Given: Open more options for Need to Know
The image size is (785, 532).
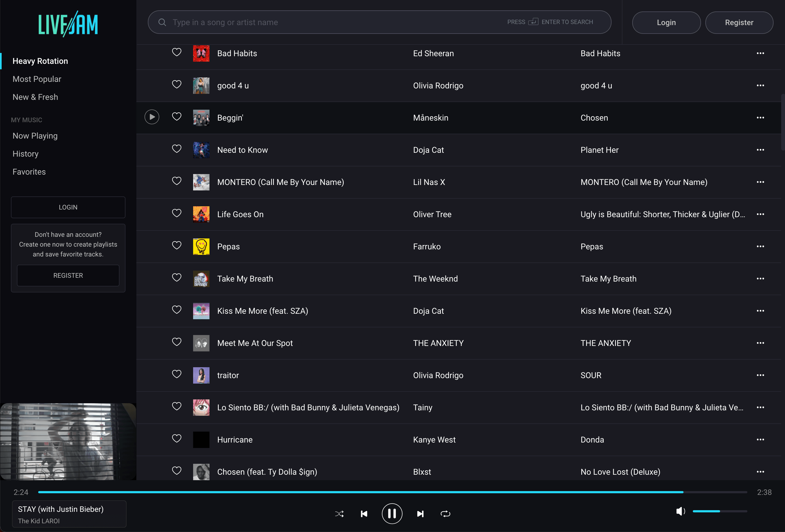Looking at the screenshot, I should coord(760,150).
